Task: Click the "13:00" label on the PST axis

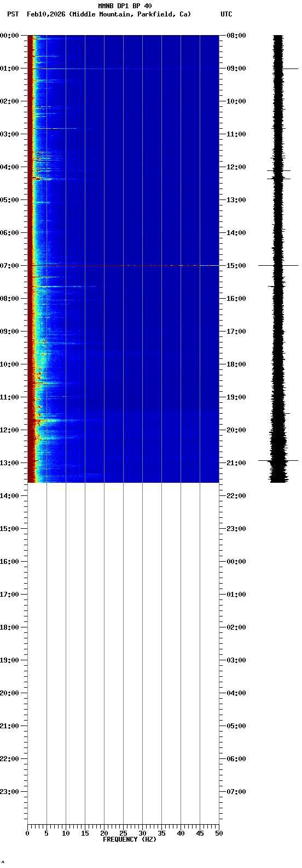Action: click(x=9, y=463)
